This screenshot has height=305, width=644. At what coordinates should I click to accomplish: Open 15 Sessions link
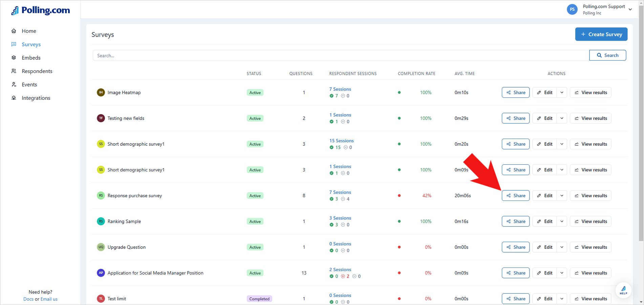pyautogui.click(x=342, y=141)
